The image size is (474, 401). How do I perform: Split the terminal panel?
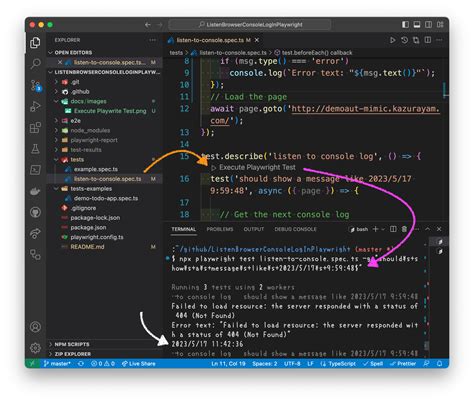coord(393,229)
